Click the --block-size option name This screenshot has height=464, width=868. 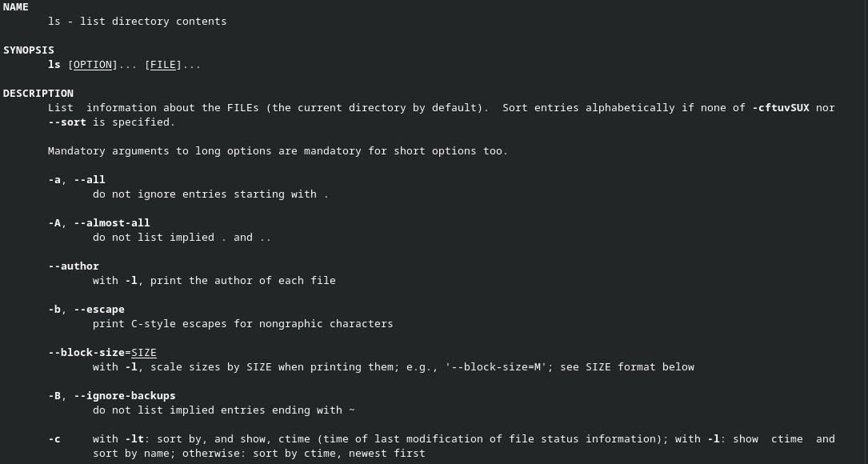pos(86,353)
